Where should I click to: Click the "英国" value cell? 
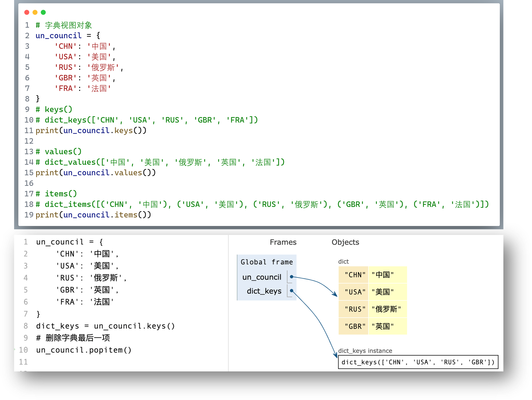[383, 326]
